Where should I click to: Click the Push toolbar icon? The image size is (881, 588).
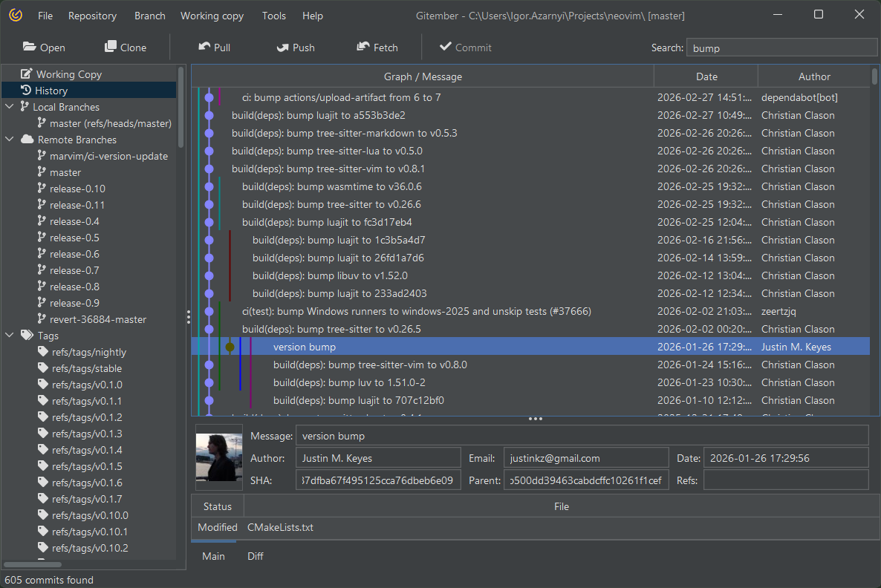click(283, 47)
